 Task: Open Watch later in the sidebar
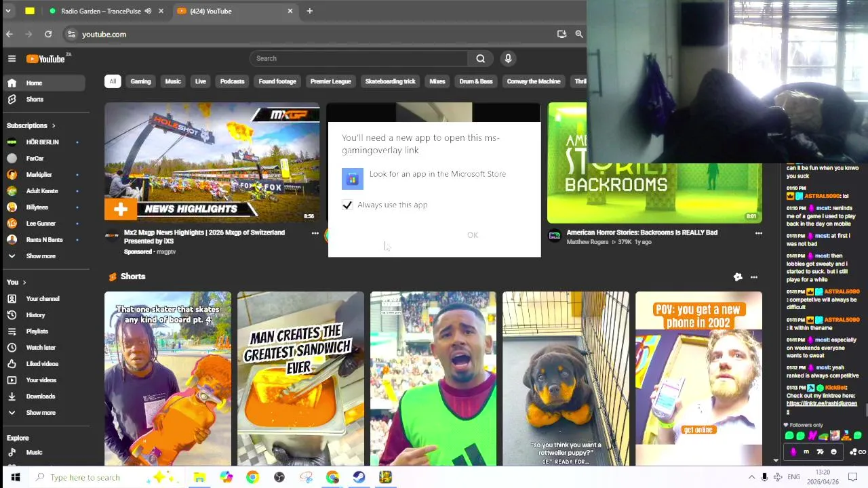pos(44,347)
